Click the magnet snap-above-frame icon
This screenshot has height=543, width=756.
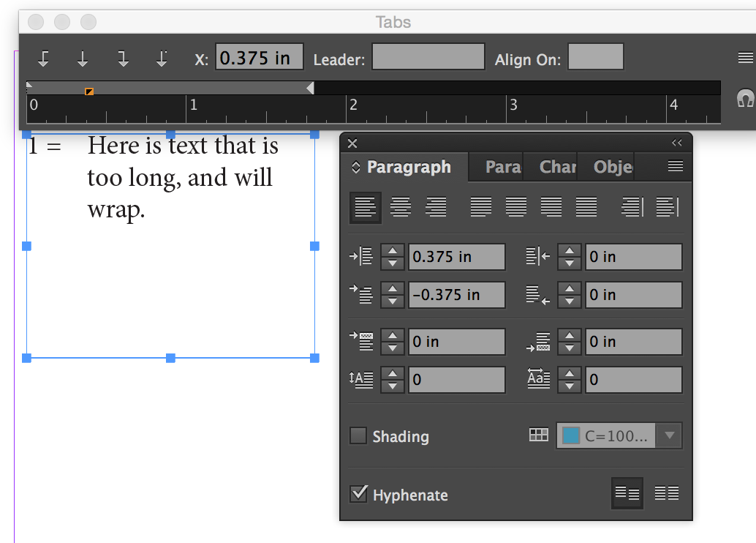tap(744, 98)
